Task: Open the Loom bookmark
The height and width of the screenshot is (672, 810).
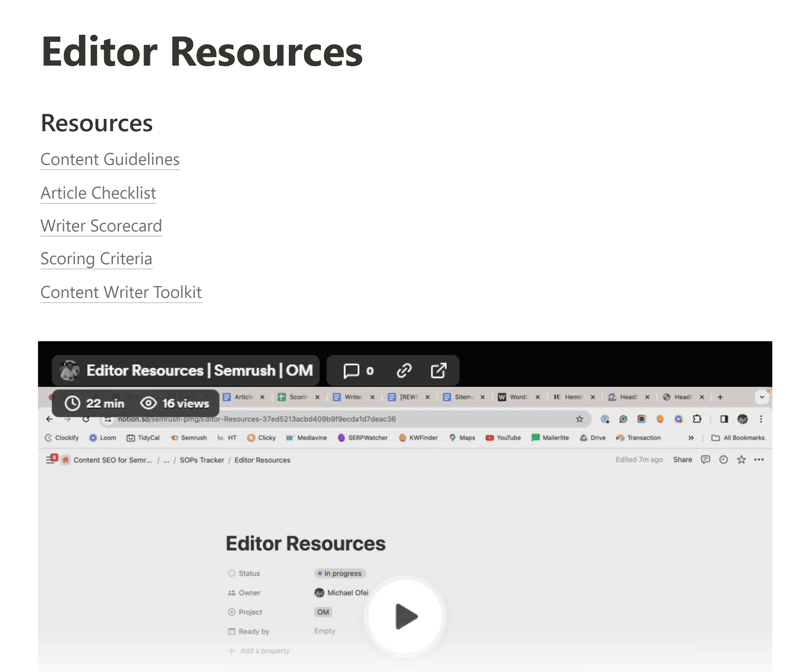Action: [x=103, y=438]
